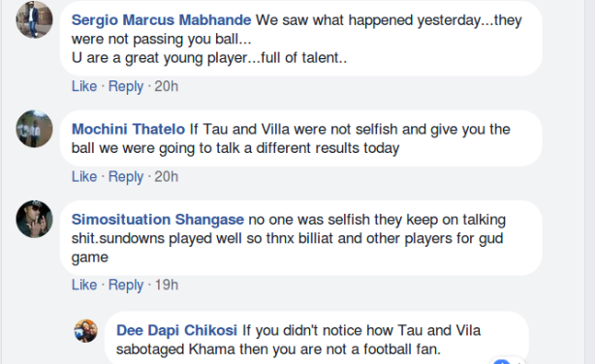This screenshot has height=364, width=595.
Task: Click the Simosituation Shangase name link
Action: 158,220
